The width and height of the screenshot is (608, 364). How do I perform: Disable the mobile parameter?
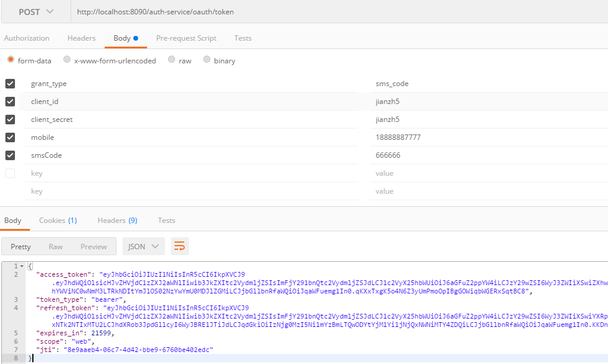click(10, 137)
